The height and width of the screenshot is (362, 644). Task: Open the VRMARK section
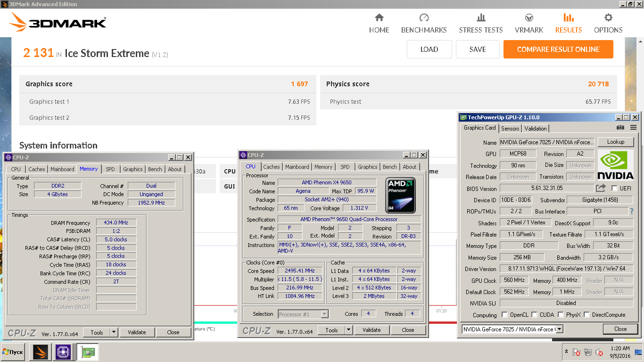coord(529,24)
